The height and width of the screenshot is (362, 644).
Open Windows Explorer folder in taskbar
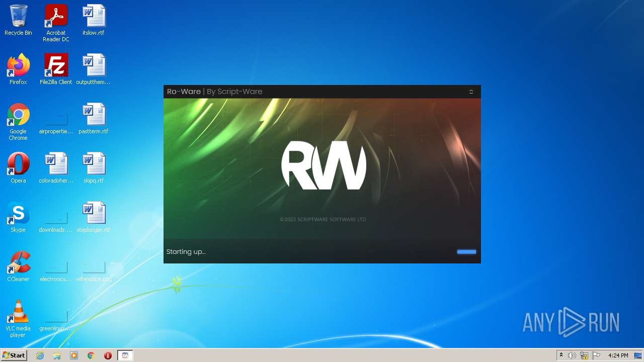pyautogui.click(x=57, y=355)
